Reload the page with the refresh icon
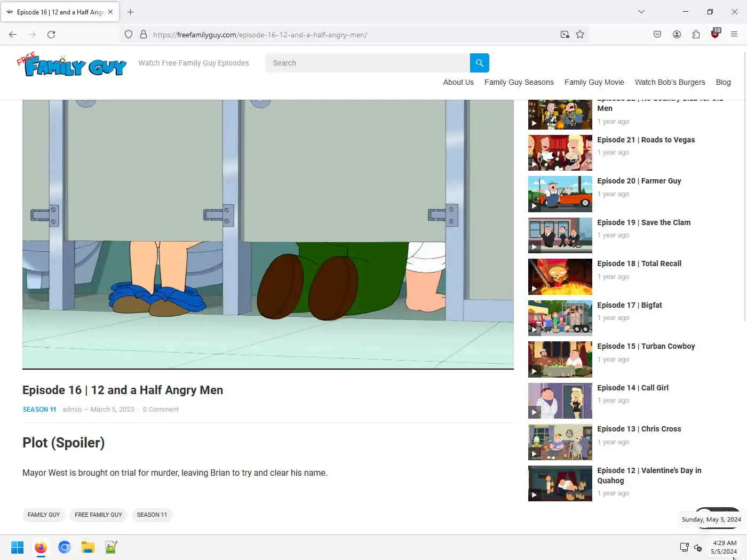747x560 pixels. pos(51,35)
